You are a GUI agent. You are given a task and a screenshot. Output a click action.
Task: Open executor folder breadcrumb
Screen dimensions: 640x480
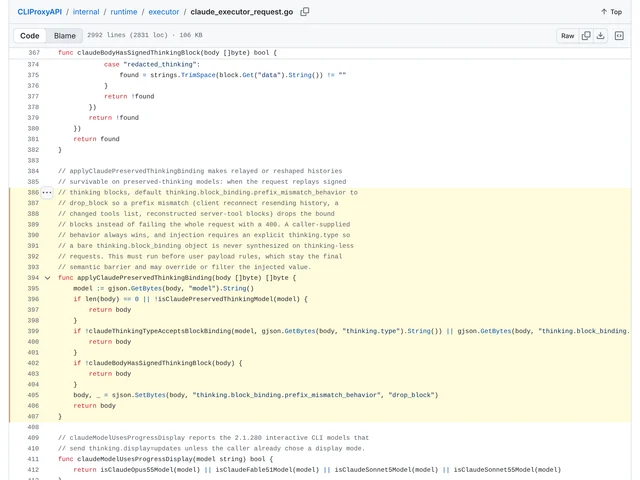(164, 12)
